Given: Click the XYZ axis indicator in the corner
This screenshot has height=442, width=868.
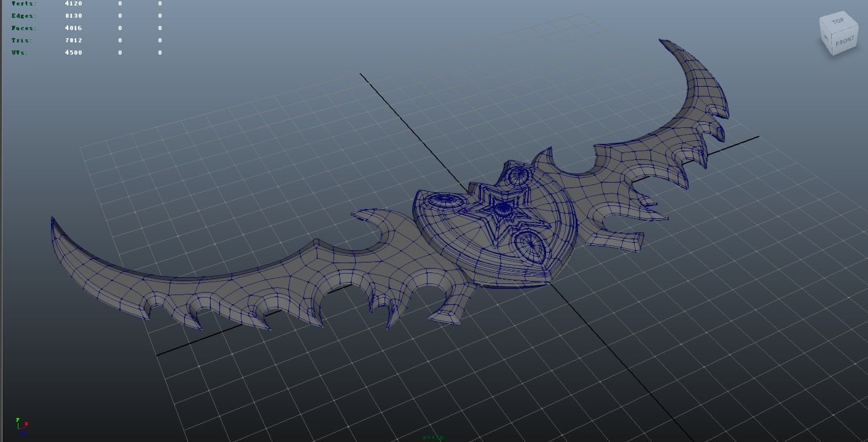Looking at the screenshot, I should pos(22,425).
